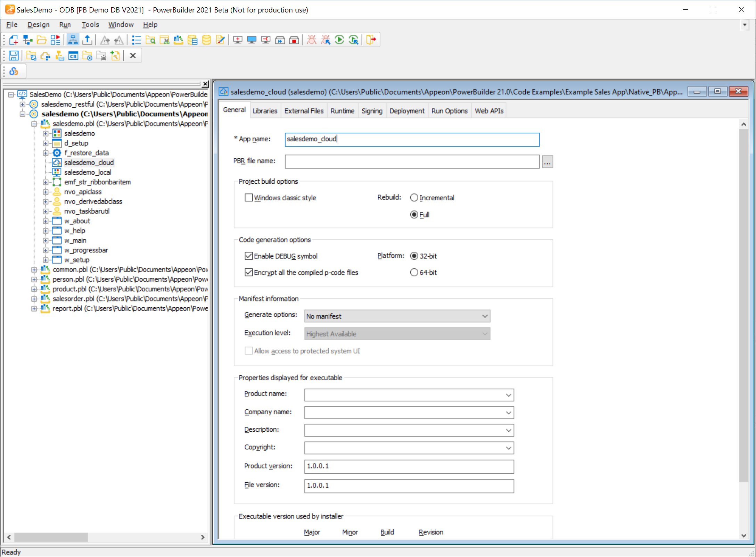Open the Runtime tab
756x557 pixels.
pos(342,111)
